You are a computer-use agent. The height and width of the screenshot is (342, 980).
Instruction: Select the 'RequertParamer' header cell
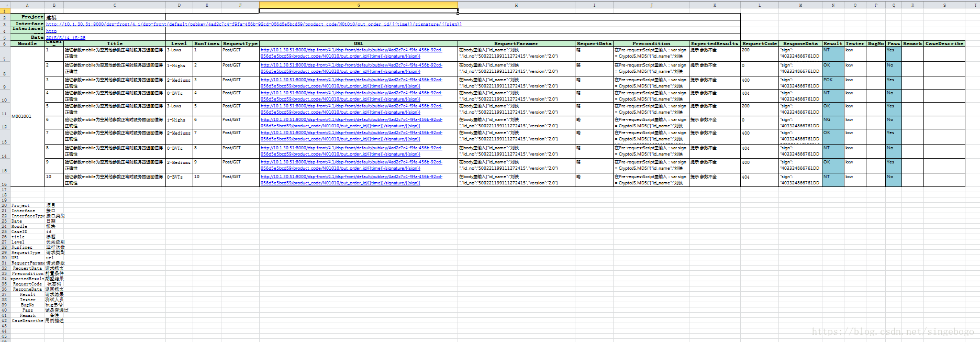click(x=516, y=43)
